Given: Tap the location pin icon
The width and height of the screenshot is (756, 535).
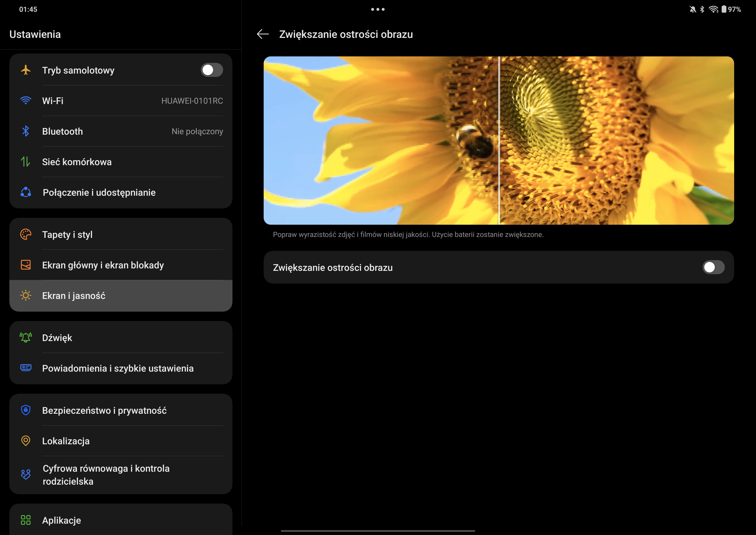Looking at the screenshot, I should click(26, 441).
